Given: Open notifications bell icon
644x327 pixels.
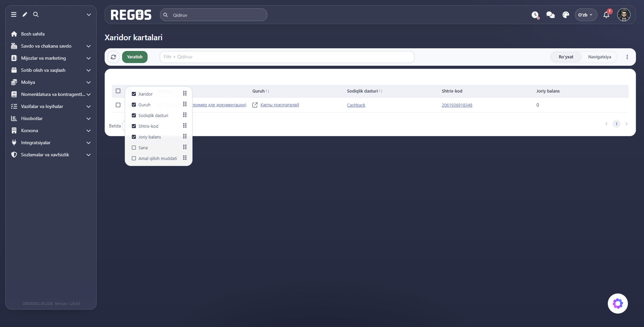Looking at the screenshot, I should (606, 15).
